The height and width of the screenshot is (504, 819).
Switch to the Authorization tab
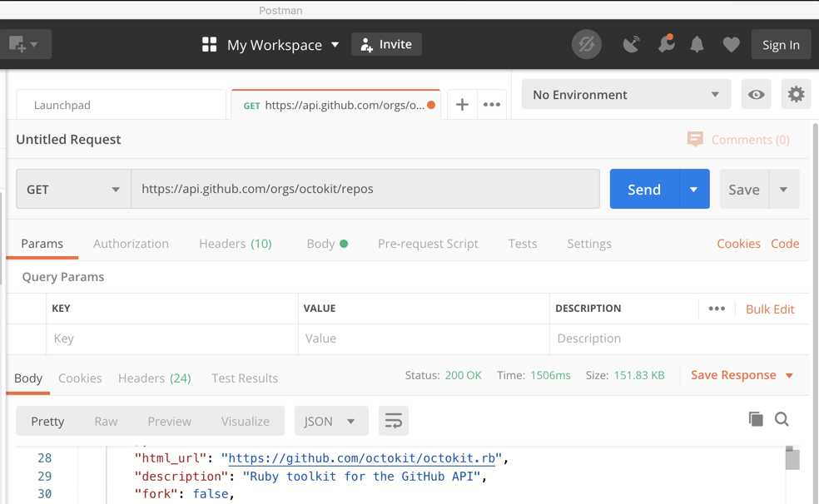131,244
